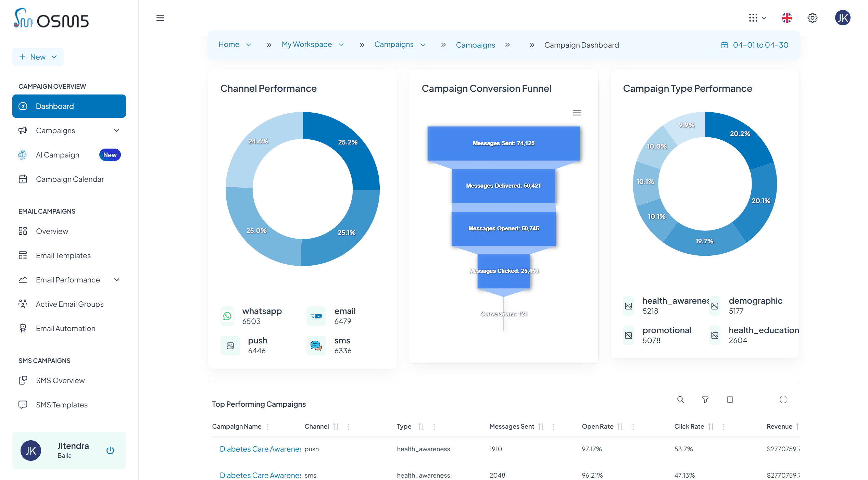Open AI Campaign in the sidebar
868x480 pixels.
pos(58,155)
